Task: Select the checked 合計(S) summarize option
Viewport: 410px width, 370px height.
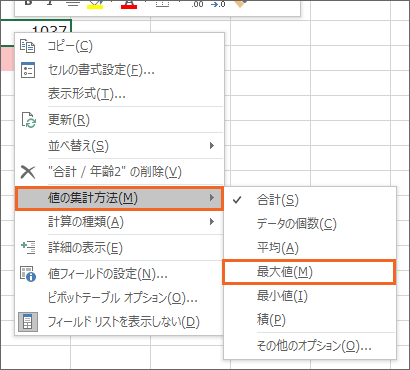Action: [x=310, y=200]
